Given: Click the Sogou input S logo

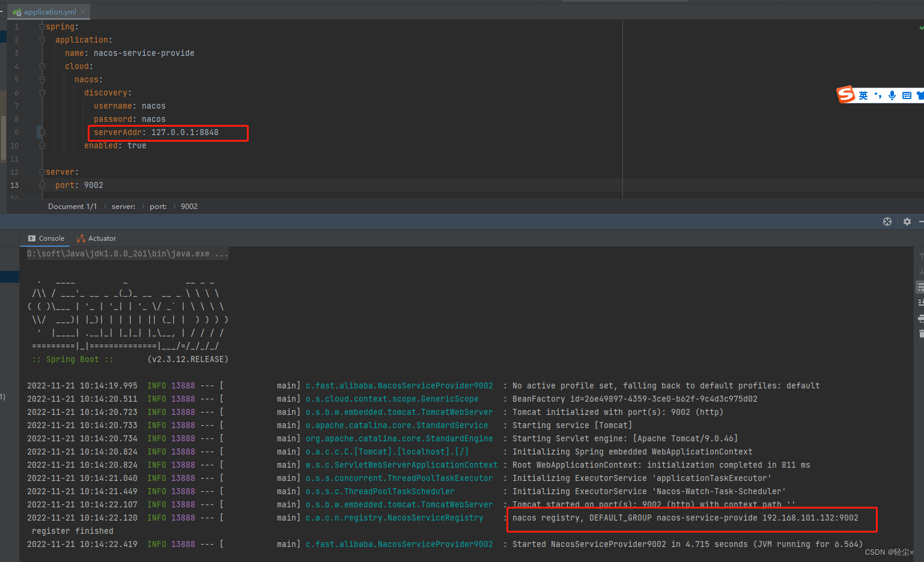Looking at the screenshot, I should tap(846, 94).
